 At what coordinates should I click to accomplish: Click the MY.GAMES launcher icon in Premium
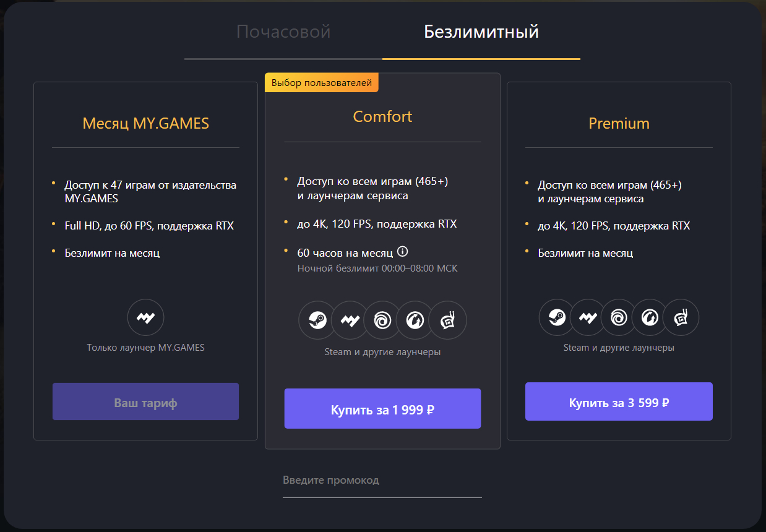[x=587, y=317]
